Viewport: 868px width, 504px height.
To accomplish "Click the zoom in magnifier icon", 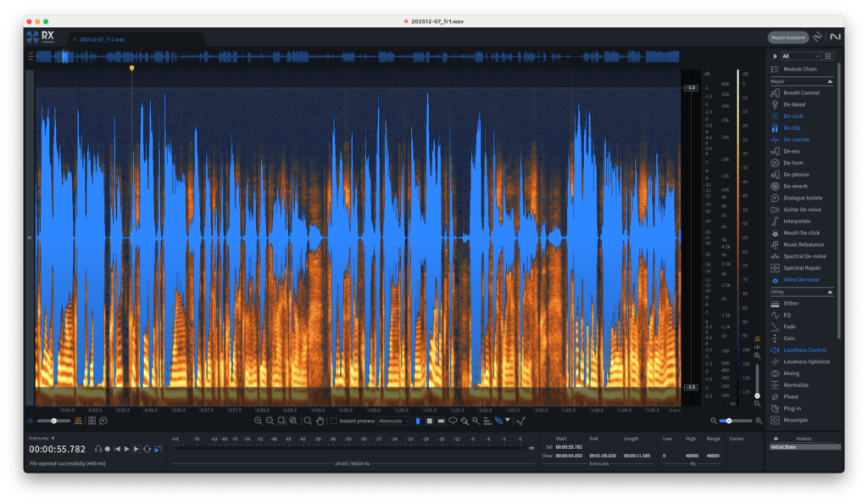I will pos(259,421).
